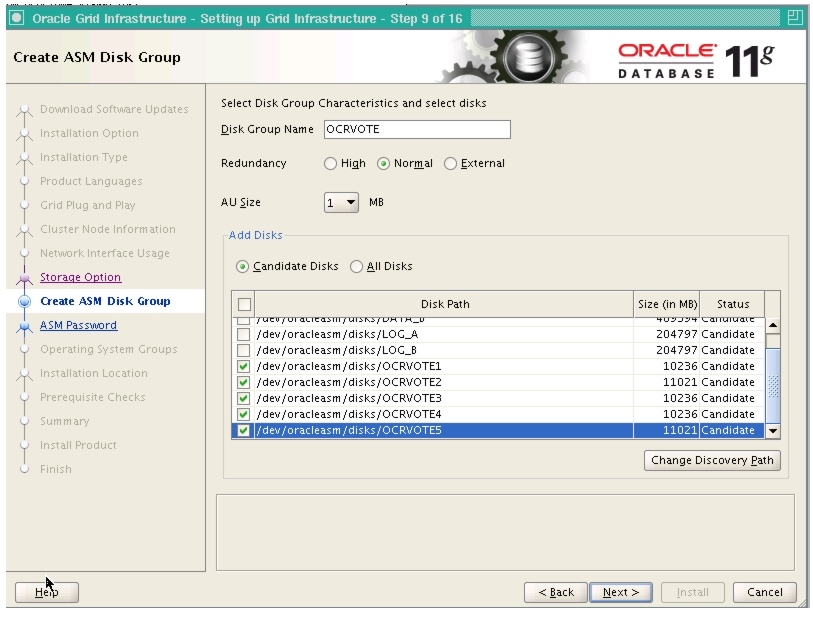
Task: Uncheck the OCRVOTE3 disk checkbox
Action: [x=243, y=399]
